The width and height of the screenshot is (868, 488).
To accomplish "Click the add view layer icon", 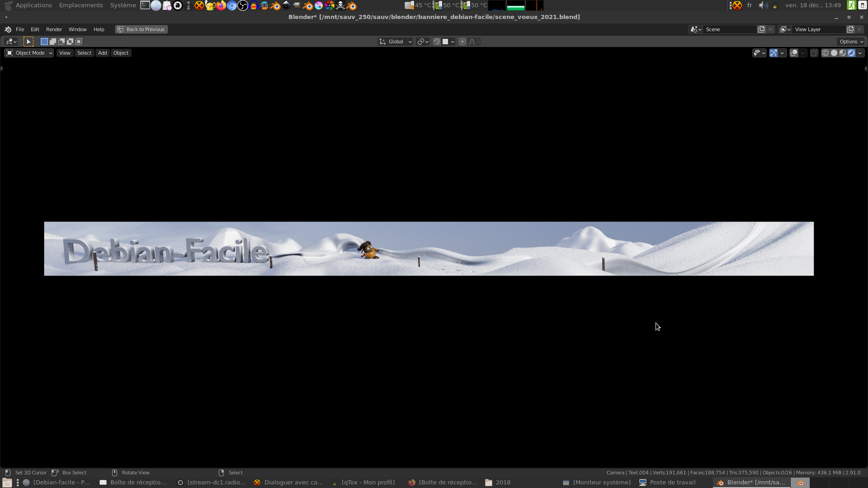I will (x=850, y=29).
